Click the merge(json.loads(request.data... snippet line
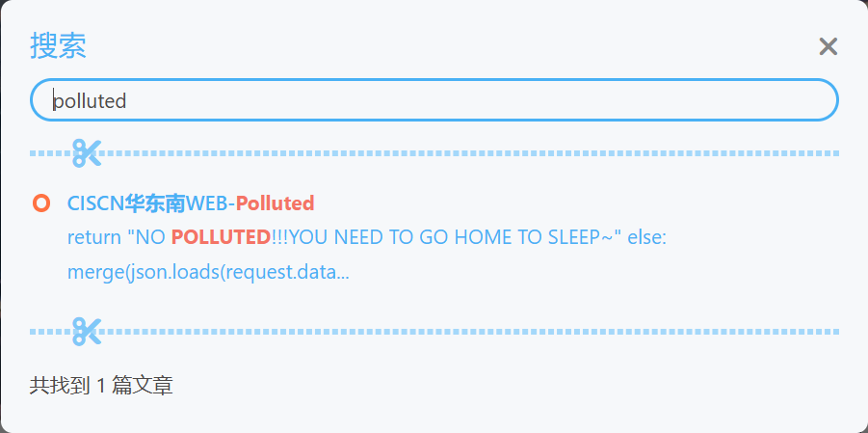 pyautogui.click(x=207, y=272)
